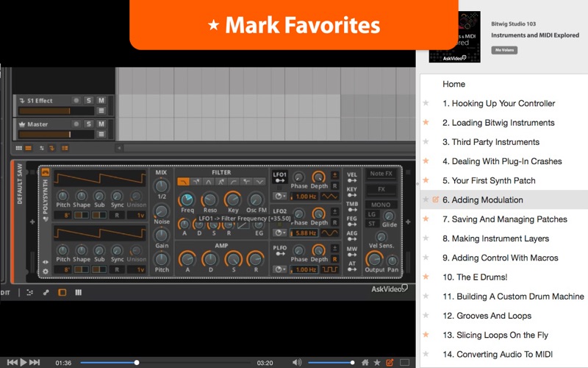This screenshot has height=368, width=588.
Task: Click the VEL modulation source arrow
Action: click(352, 181)
